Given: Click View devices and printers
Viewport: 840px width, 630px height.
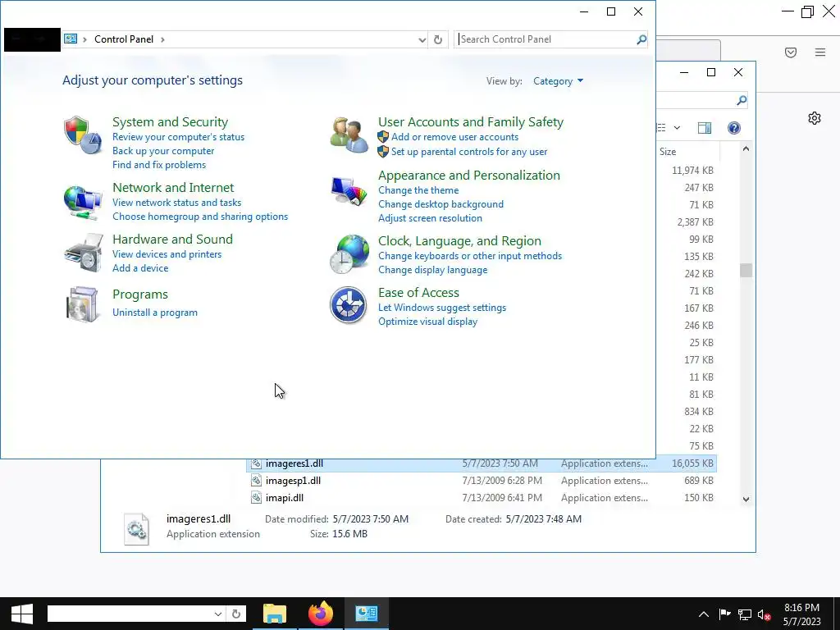Looking at the screenshot, I should pos(167,254).
